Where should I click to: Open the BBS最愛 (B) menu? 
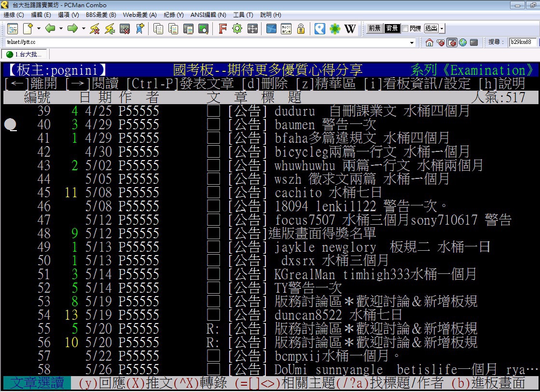[x=101, y=15]
